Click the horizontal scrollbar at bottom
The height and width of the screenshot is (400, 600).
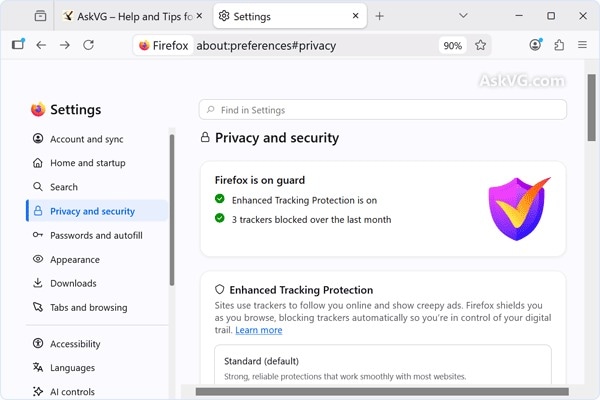(382, 392)
